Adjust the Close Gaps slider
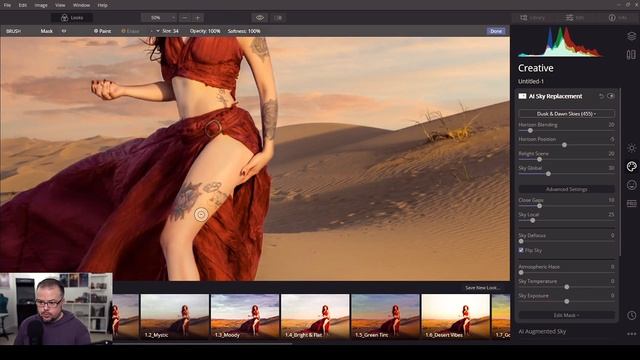This screenshot has width=640, height=360. pyautogui.click(x=566, y=206)
